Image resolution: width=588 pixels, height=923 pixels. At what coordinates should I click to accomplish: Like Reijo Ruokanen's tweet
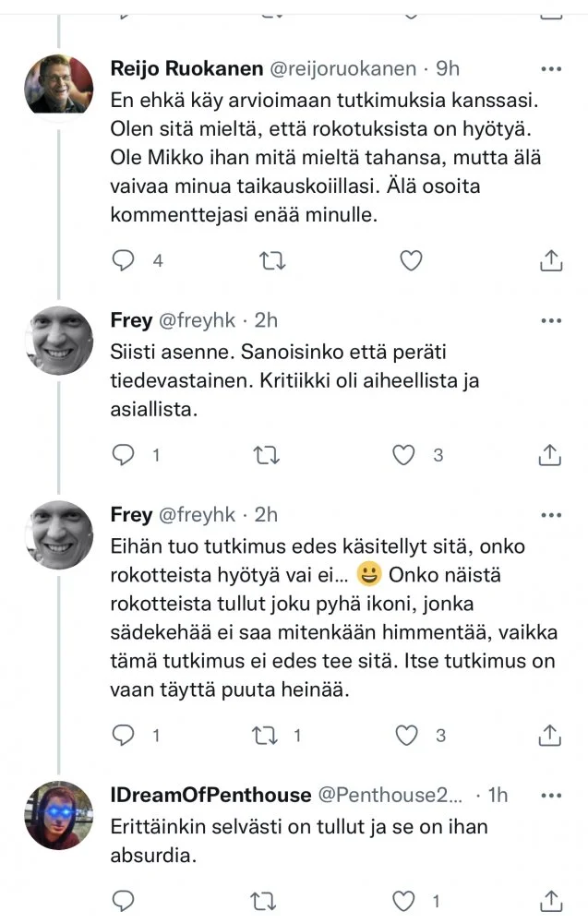click(x=410, y=260)
